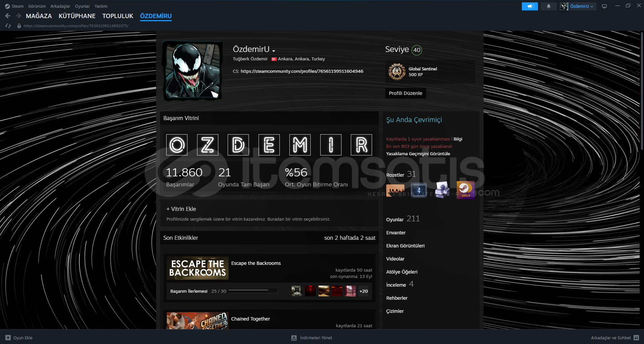Open the Oyunlar menu
Viewport: 644px width, 344px height.
pos(82,6)
